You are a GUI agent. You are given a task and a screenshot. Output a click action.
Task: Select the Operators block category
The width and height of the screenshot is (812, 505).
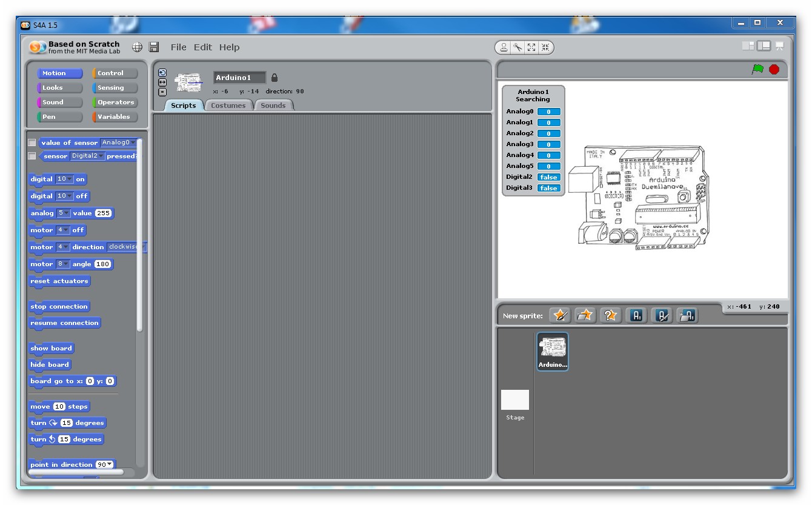pos(115,102)
